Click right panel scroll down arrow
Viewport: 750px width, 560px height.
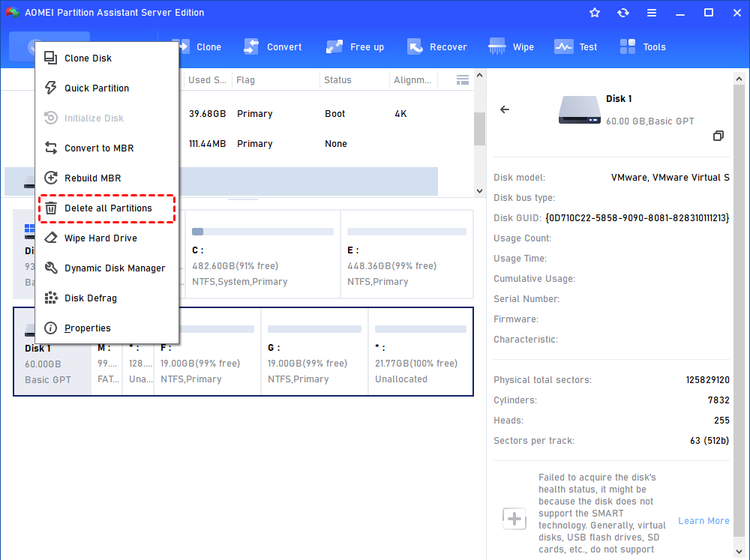click(x=739, y=552)
